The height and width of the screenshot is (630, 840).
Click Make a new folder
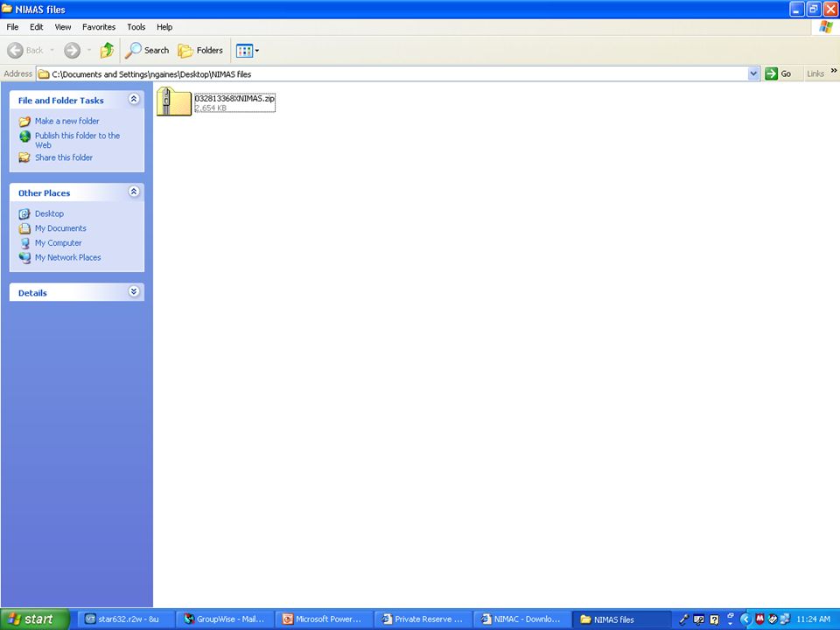click(x=67, y=121)
